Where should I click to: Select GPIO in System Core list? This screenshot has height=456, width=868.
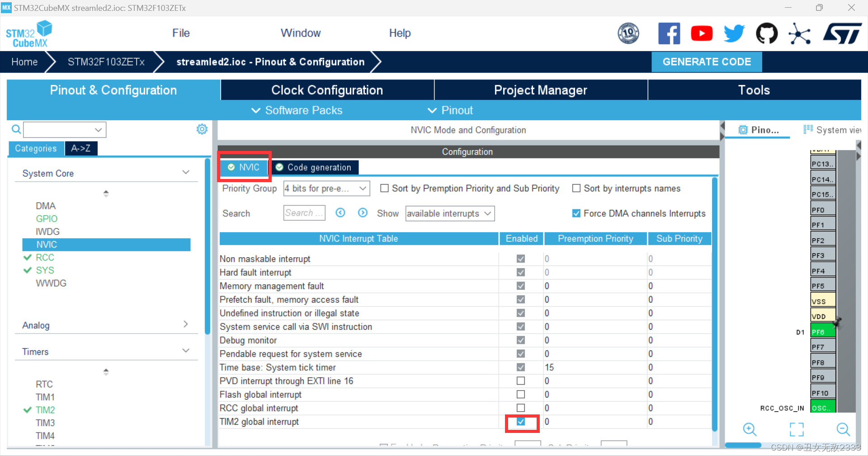click(x=47, y=219)
